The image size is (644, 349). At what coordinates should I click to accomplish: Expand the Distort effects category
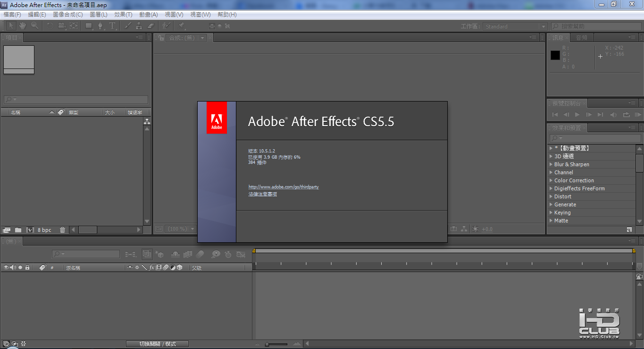(551, 196)
